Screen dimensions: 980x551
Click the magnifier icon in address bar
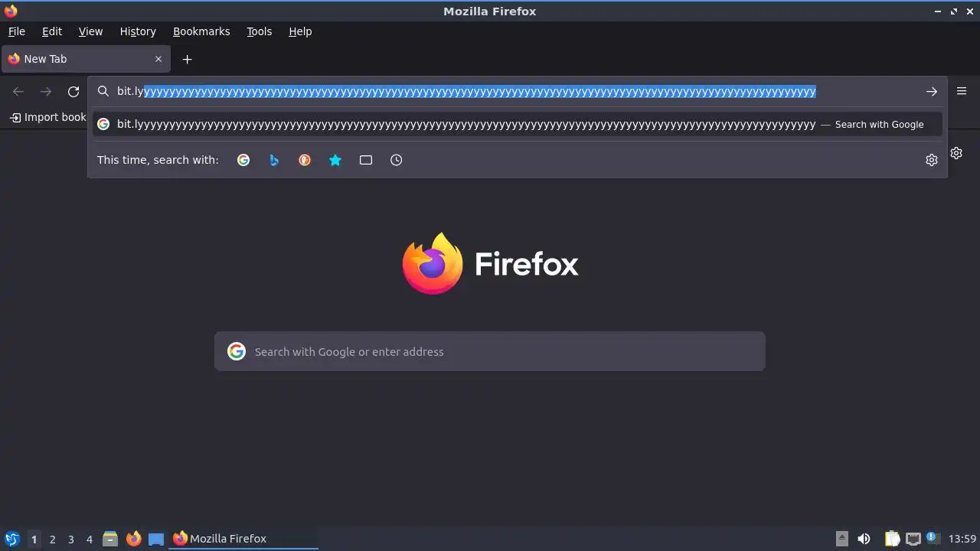103,92
